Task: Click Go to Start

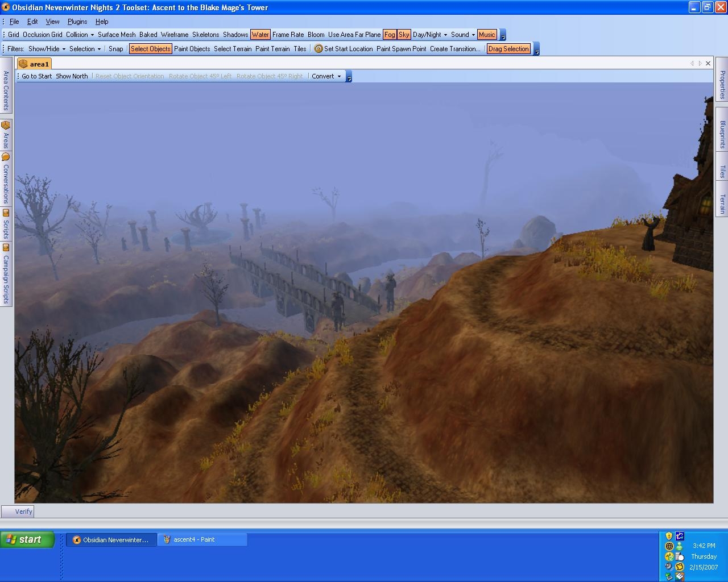Action: click(x=36, y=76)
